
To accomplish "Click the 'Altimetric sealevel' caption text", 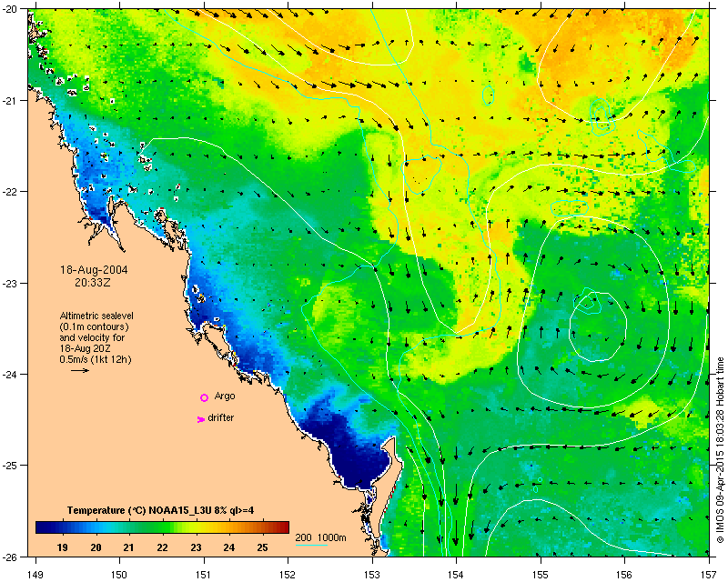I will pos(96,316).
